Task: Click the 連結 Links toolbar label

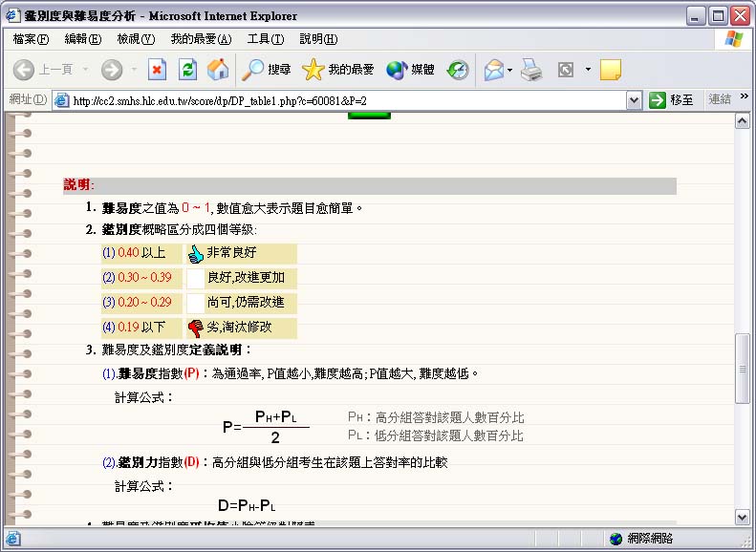Action: tap(719, 99)
